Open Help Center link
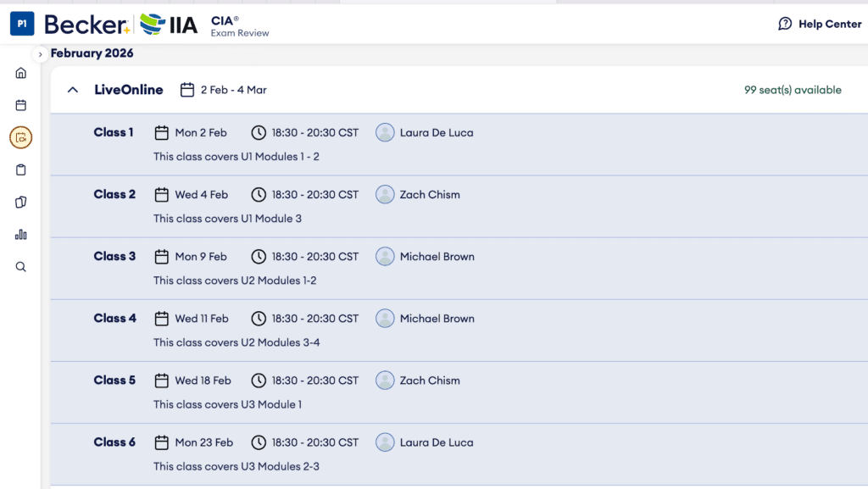Screen dimensions: 868x489 click(829, 24)
